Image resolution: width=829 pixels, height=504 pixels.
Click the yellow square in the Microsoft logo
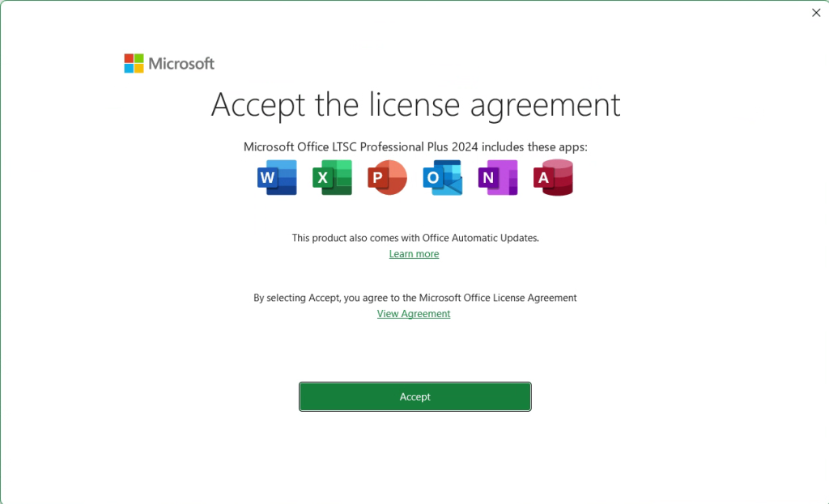point(138,68)
